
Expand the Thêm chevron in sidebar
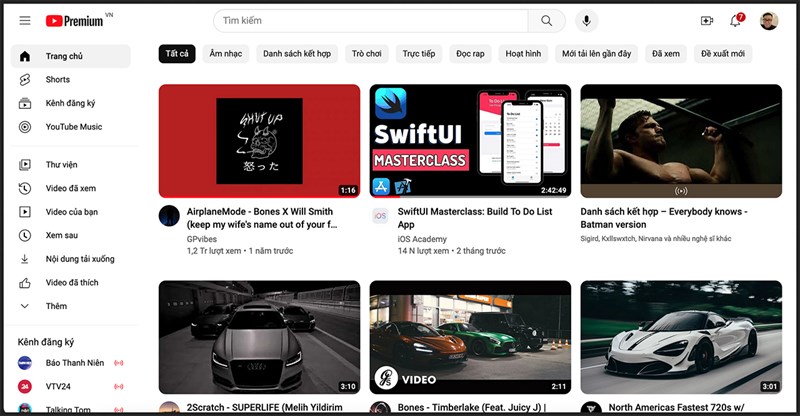click(25, 306)
